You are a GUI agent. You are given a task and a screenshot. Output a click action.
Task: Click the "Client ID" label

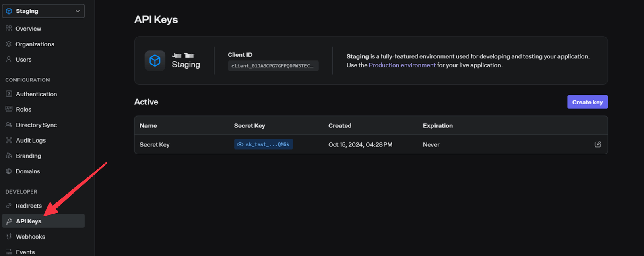click(x=240, y=55)
